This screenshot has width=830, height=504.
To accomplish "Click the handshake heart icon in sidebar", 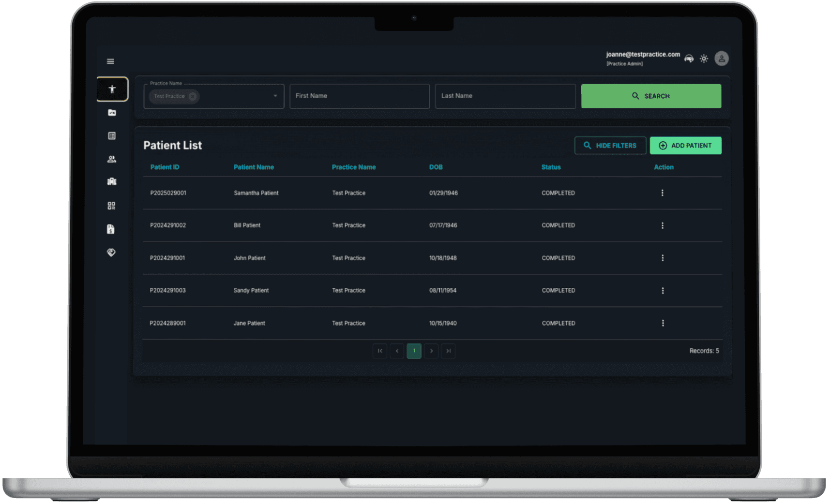I will pos(111,252).
